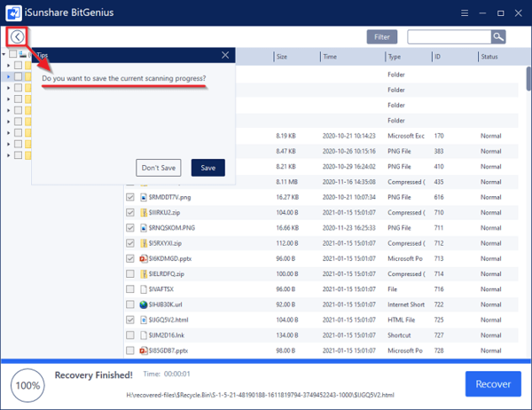Image resolution: width=532 pixels, height=410 pixels.
Task: Uncheck the $RMDDT7V.png checkbox
Action: (130, 197)
